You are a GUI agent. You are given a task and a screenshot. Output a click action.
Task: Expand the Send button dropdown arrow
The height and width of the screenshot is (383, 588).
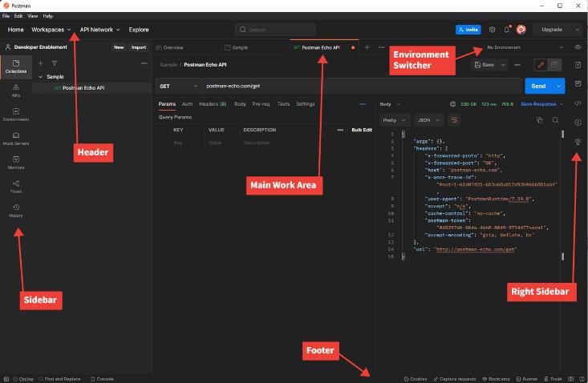559,86
